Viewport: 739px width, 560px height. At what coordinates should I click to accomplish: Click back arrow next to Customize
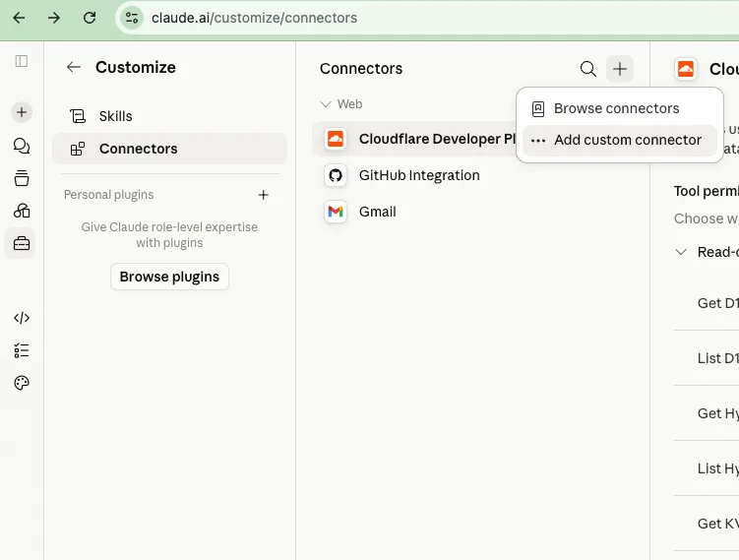point(74,67)
